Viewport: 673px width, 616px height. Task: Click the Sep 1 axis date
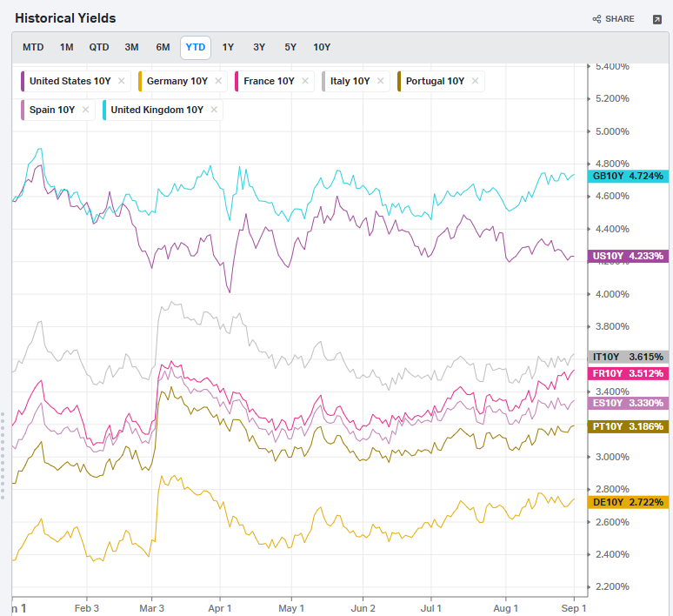[x=574, y=608]
